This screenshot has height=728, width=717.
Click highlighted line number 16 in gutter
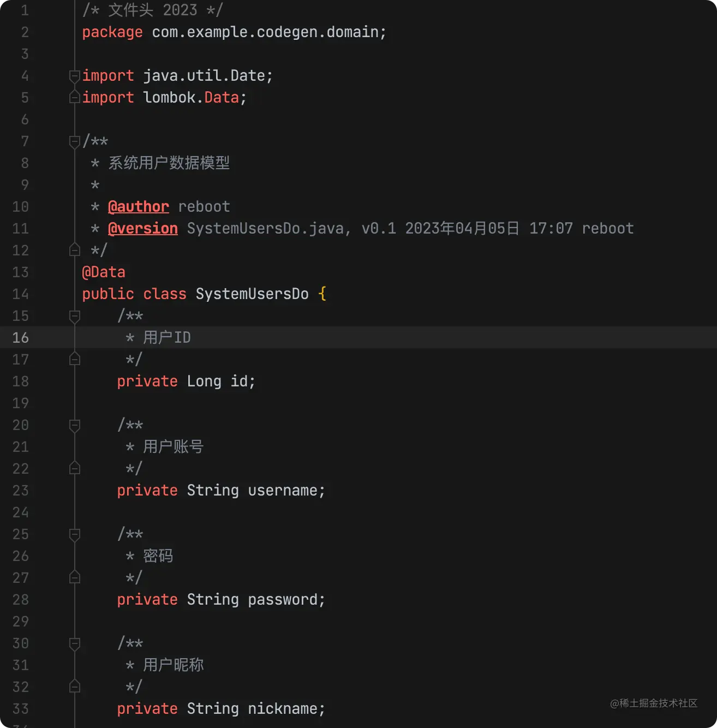coord(21,338)
